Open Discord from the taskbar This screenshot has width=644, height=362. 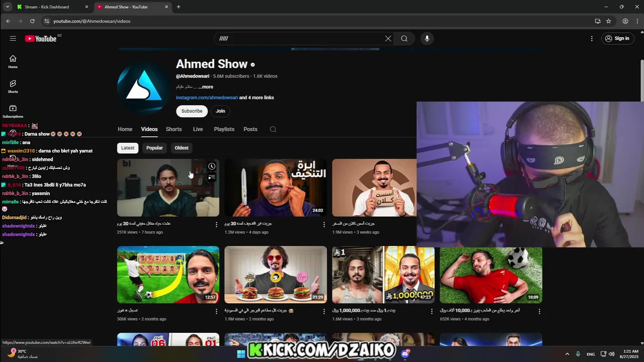click(405, 354)
